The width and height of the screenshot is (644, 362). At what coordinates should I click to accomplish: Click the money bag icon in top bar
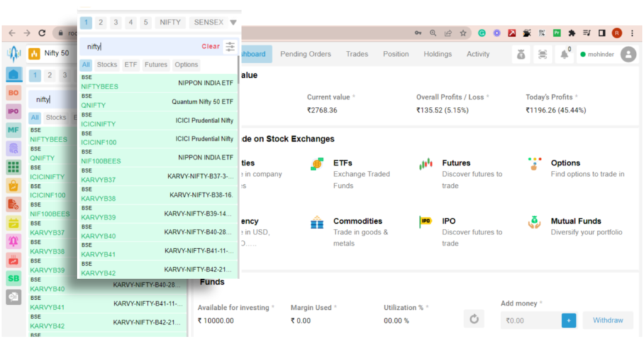pos(521,55)
